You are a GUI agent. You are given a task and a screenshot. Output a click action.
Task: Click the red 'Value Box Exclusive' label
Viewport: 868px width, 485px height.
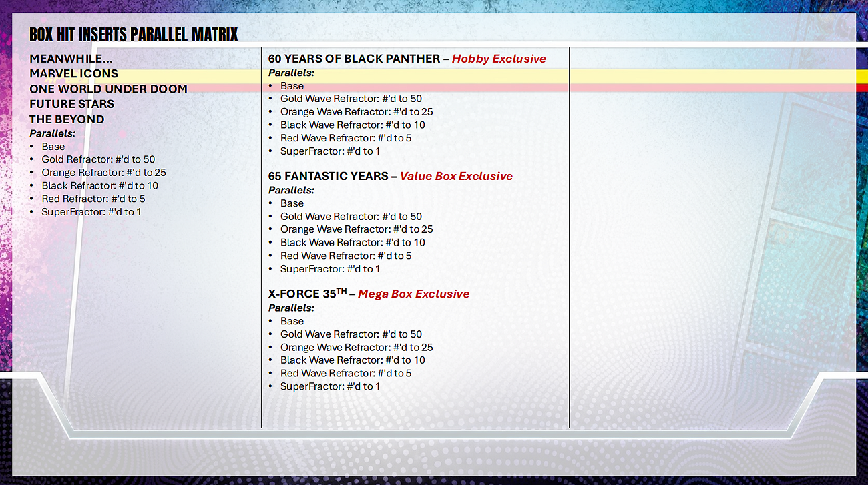(457, 176)
